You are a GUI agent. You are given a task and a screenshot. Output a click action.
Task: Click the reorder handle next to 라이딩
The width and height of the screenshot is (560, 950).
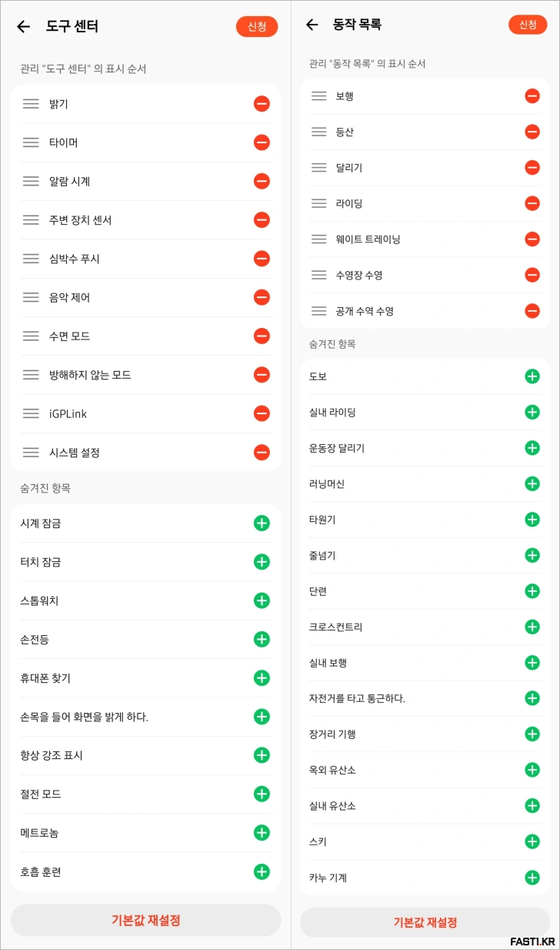pyautogui.click(x=319, y=203)
